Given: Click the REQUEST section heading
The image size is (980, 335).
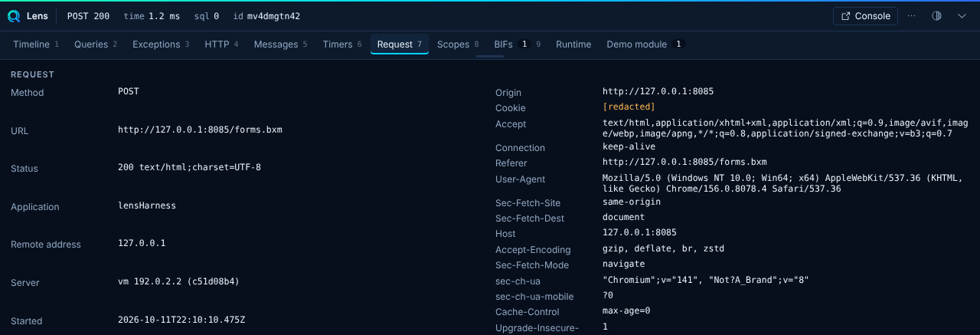Looking at the screenshot, I should 32,74.
